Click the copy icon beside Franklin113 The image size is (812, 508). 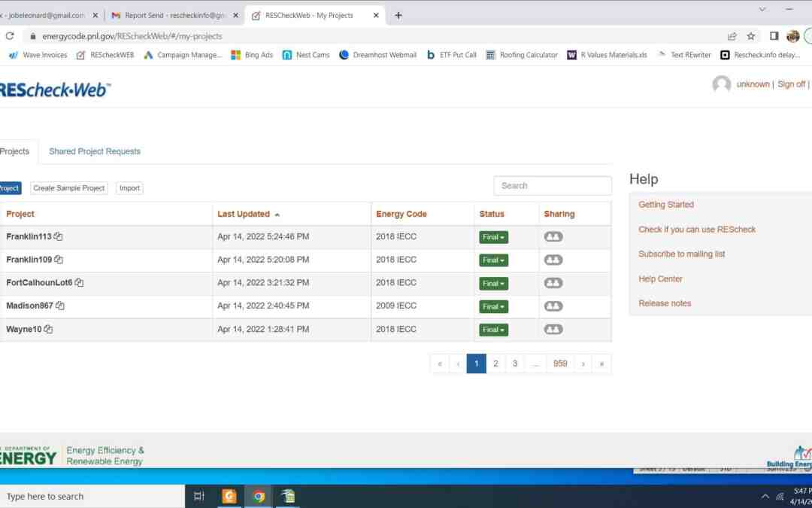[59, 236]
